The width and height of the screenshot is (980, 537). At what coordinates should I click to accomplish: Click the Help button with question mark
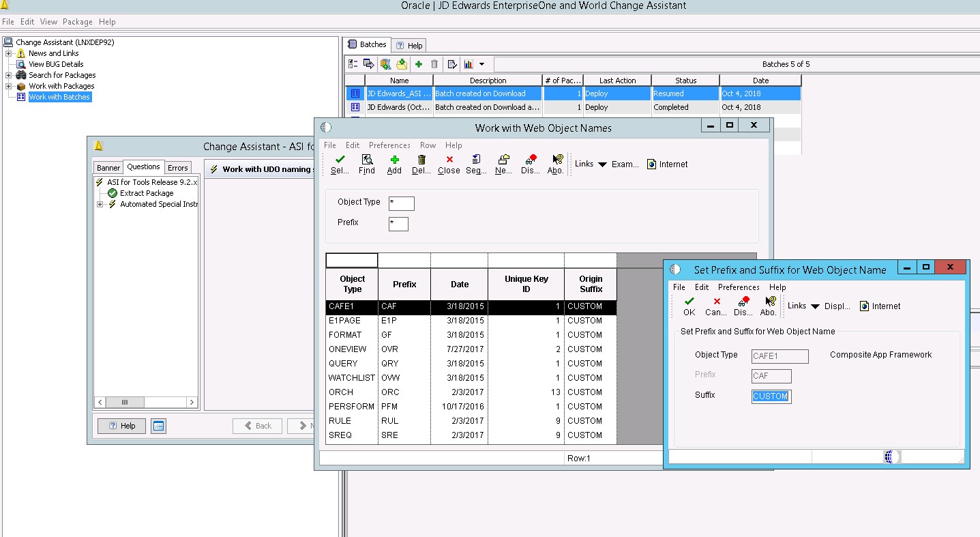pos(121,425)
